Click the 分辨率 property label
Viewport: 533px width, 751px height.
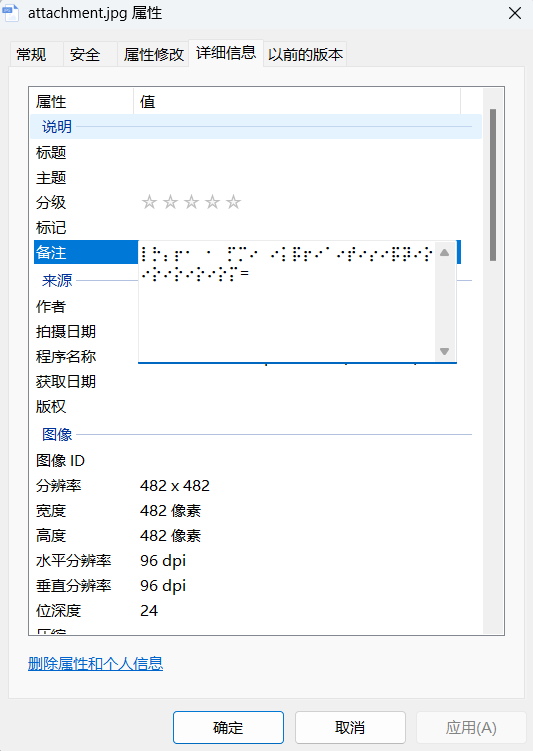pyautogui.click(x=58, y=486)
